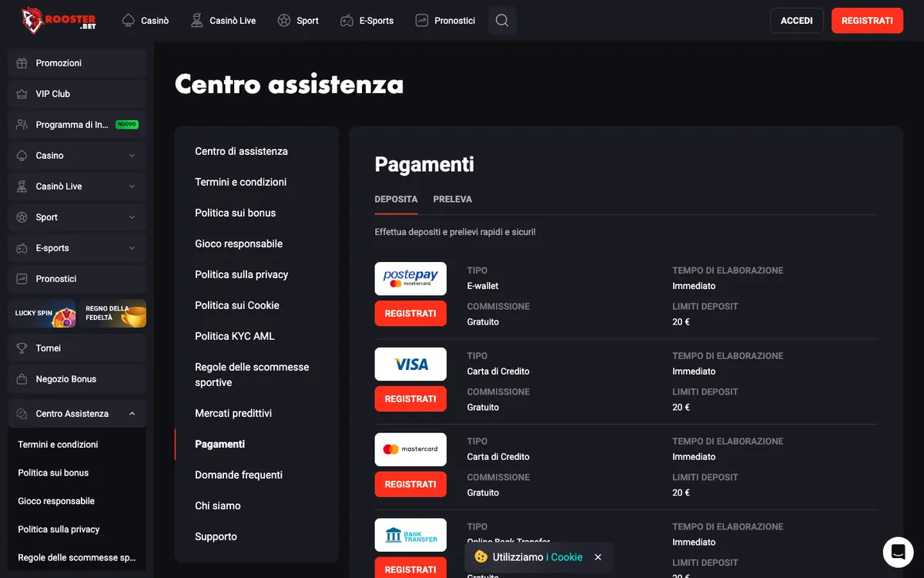The image size is (924, 578).
Task: Click REGISTRATI under Postepay
Action: (410, 314)
